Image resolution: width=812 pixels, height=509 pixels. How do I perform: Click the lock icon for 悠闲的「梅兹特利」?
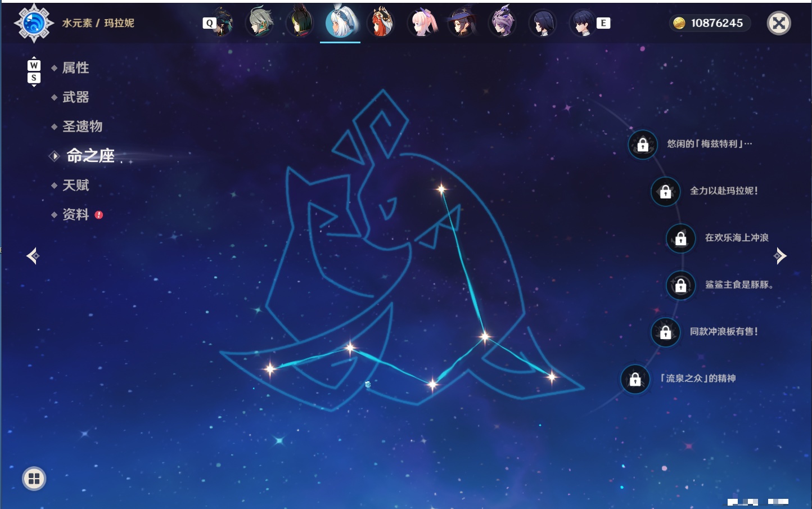(643, 145)
